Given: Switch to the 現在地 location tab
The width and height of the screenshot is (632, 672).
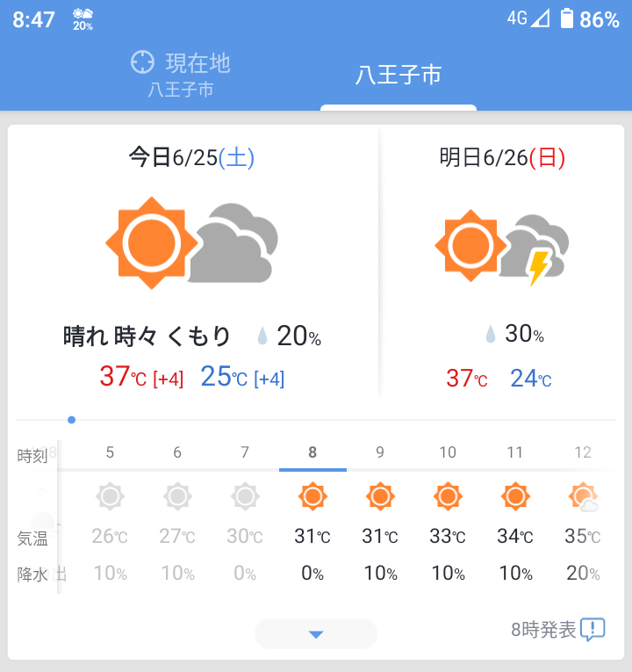Looking at the screenshot, I should point(181,74).
